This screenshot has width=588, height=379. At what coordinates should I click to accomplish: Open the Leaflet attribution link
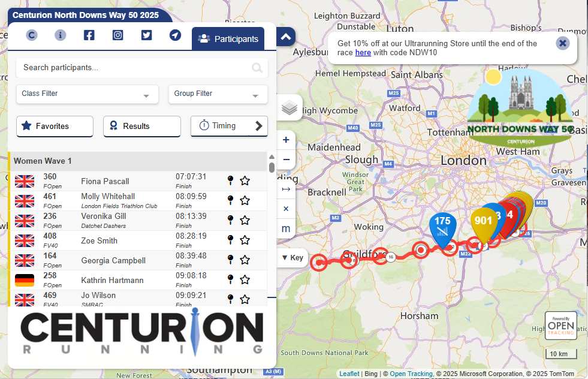point(349,374)
